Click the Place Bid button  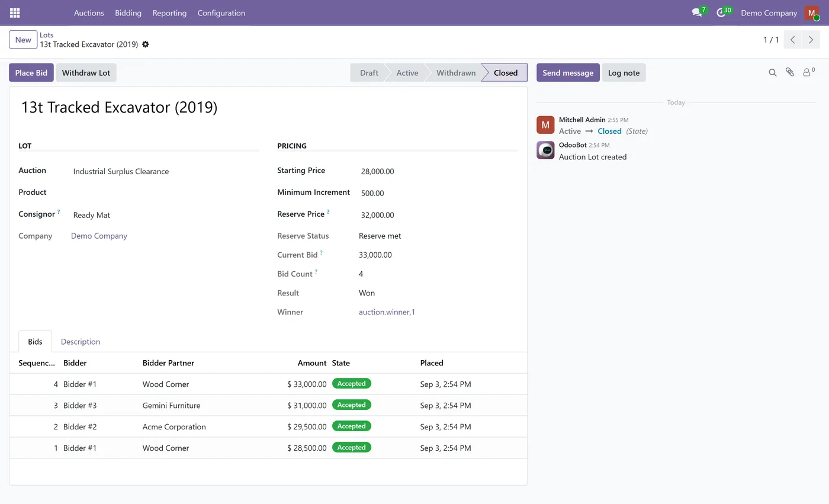point(31,73)
